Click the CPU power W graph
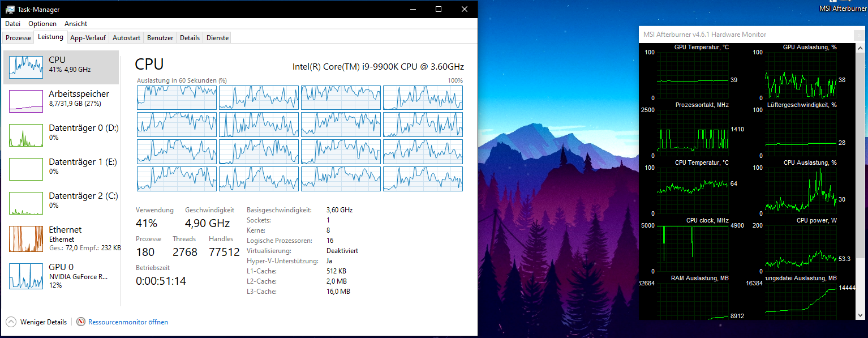The width and height of the screenshot is (868, 338). [x=801, y=249]
